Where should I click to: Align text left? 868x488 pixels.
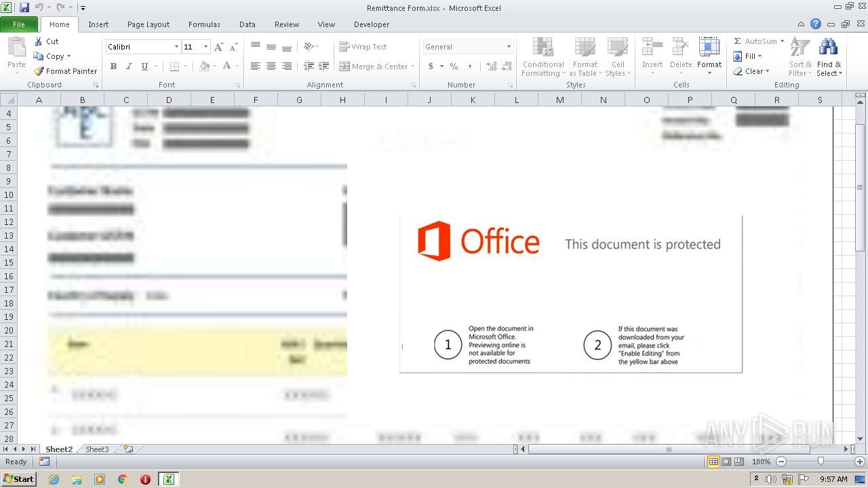256,66
